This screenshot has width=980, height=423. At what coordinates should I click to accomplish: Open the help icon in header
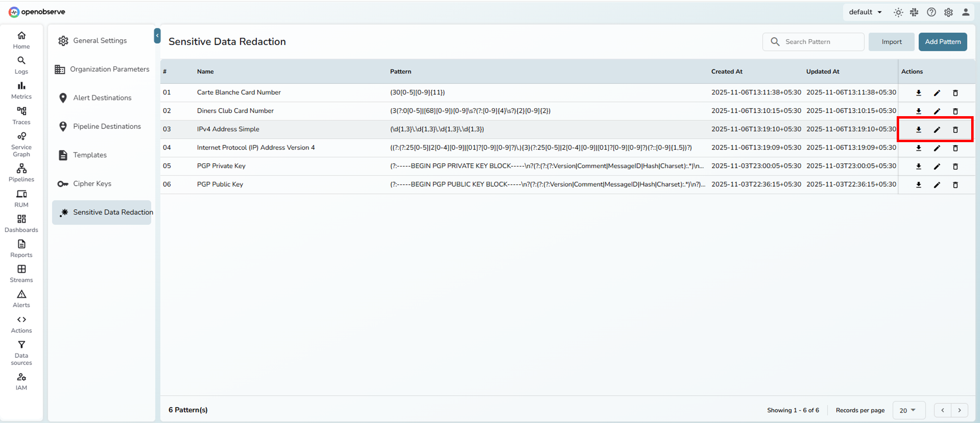tap(931, 12)
